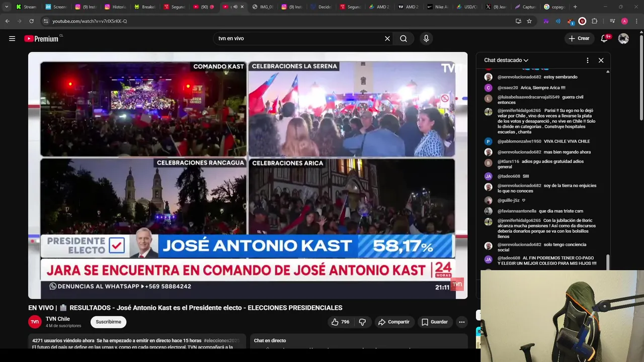
Task: Open more actions three-dot menu beside Guardar
Action: point(462,322)
